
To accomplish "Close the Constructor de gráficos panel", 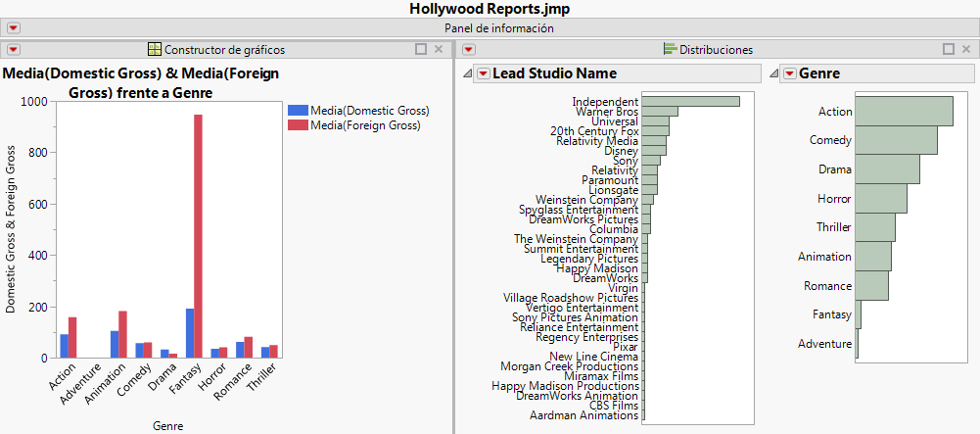I will (x=439, y=49).
